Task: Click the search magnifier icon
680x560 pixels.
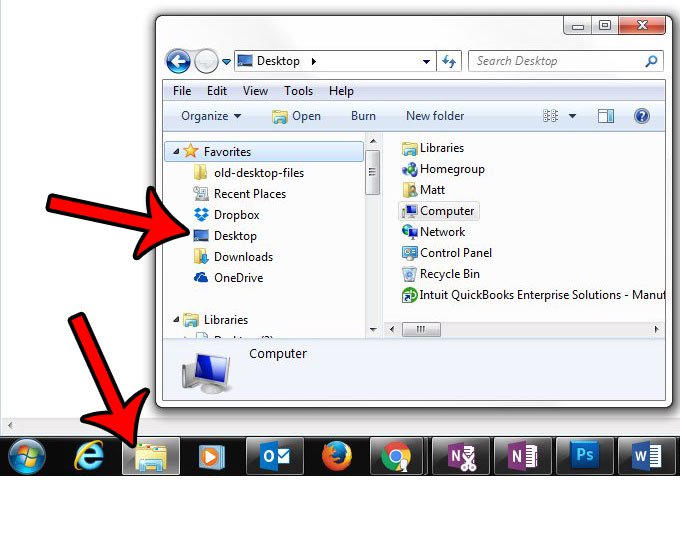Action: tap(651, 61)
